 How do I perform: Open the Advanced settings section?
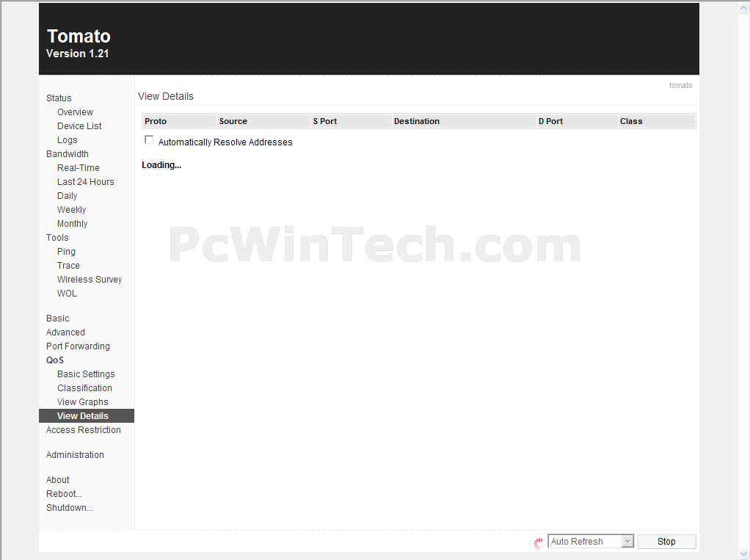[65, 332]
